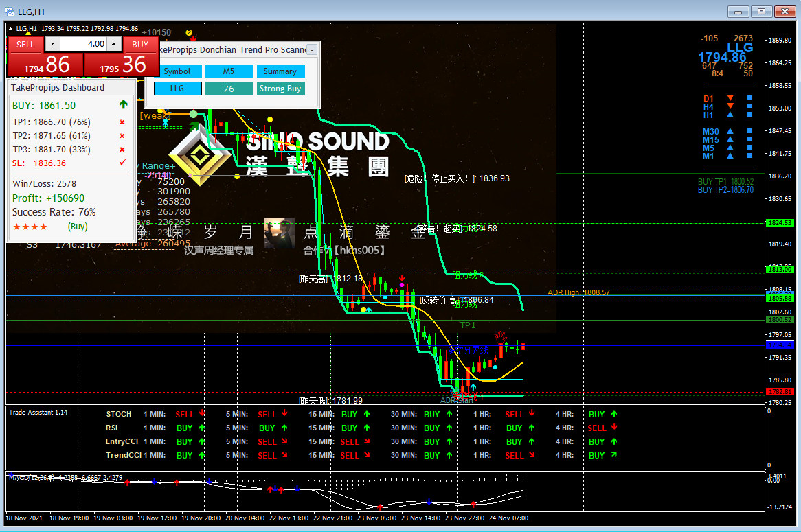This screenshot has width=801, height=532.
Task: Open volume dropdown left of 4.00
Action: click(x=52, y=45)
